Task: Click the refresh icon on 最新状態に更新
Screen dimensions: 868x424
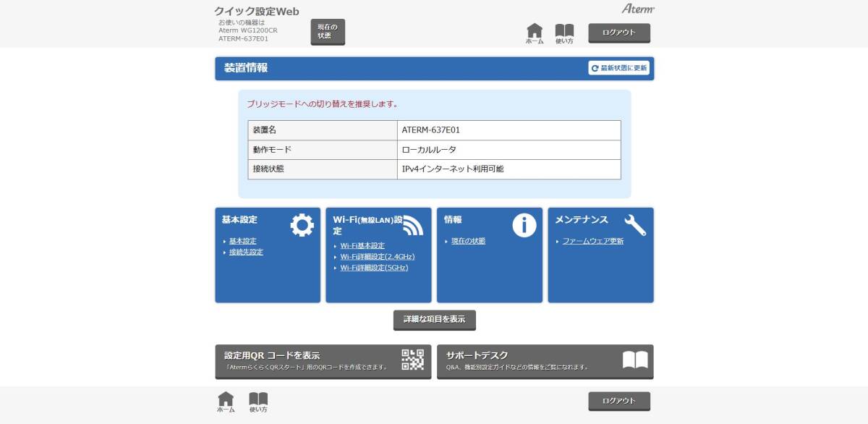Action: tap(595, 68)
